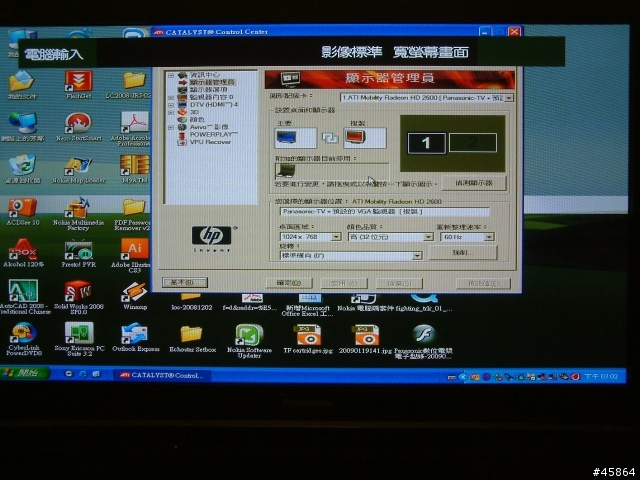This screenshot has width=640, height=480.
Task: Open the HP invent logo in Catalyst window
Action: pos(211,238)
